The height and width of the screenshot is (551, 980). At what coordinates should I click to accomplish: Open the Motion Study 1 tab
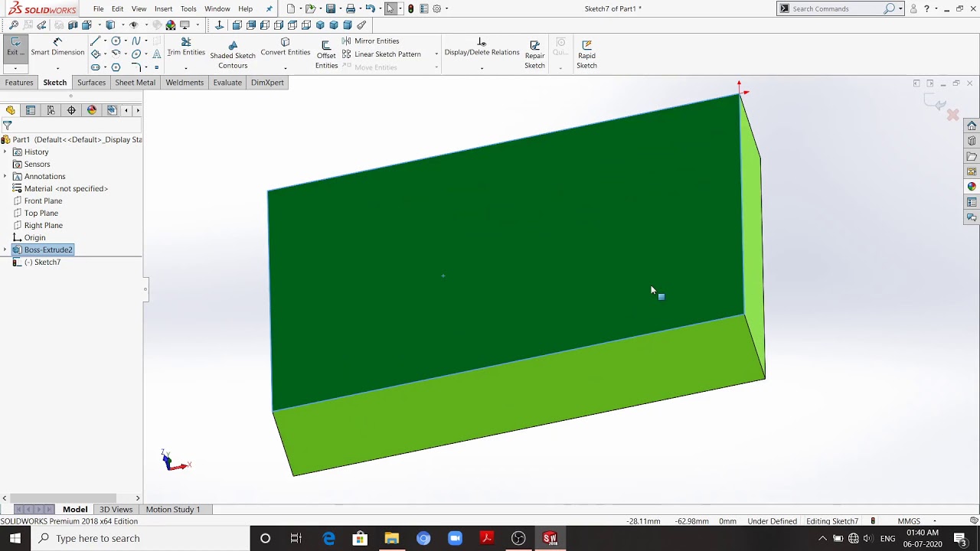173,509
